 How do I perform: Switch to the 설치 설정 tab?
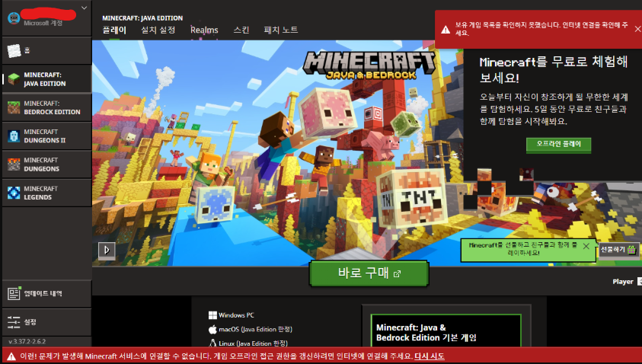[158, 30]
